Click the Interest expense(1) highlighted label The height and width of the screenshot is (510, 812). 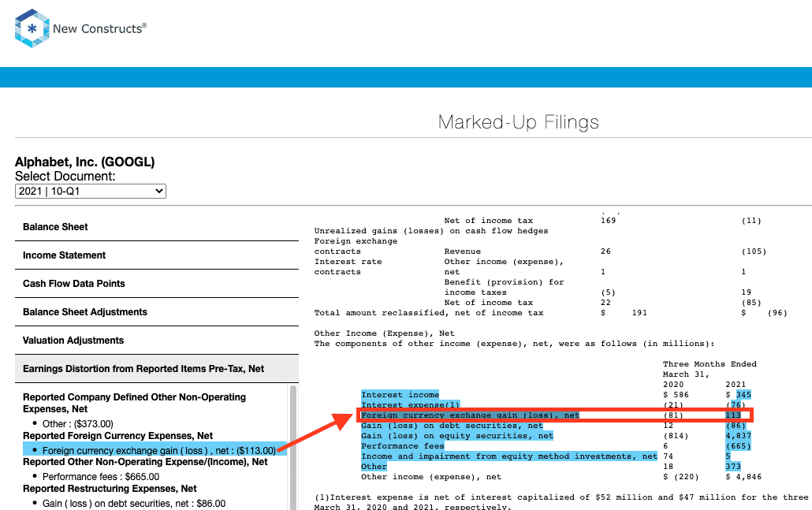click(x=410, y=405)
